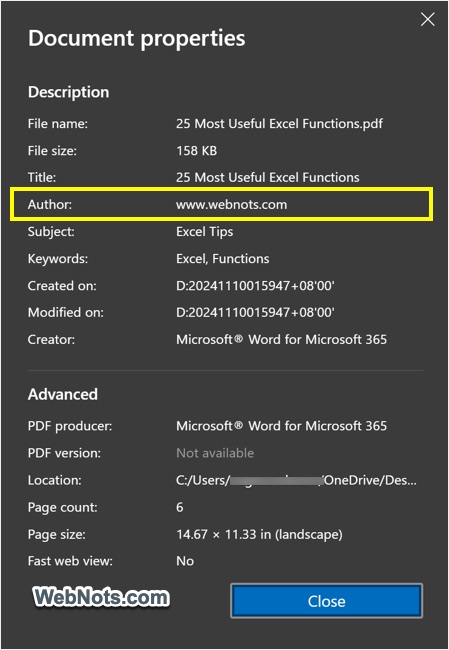Click the Modified on: label

[x=66, y=312]
